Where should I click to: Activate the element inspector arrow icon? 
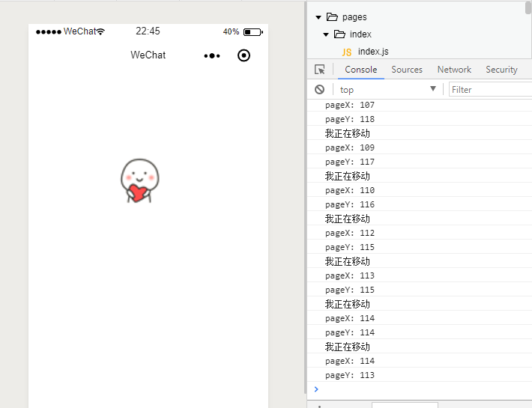click(320, 70)
